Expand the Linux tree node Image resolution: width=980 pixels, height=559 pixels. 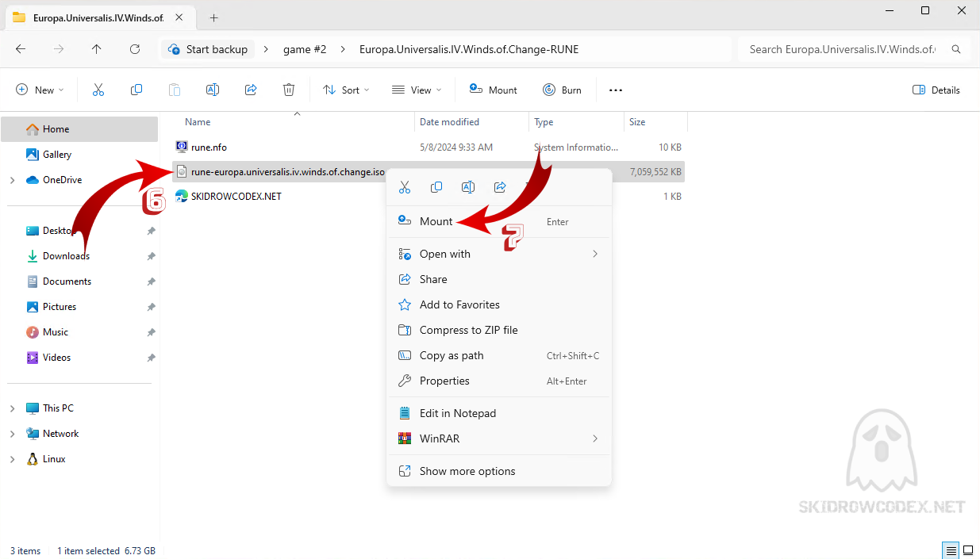[x=12, y=459]
